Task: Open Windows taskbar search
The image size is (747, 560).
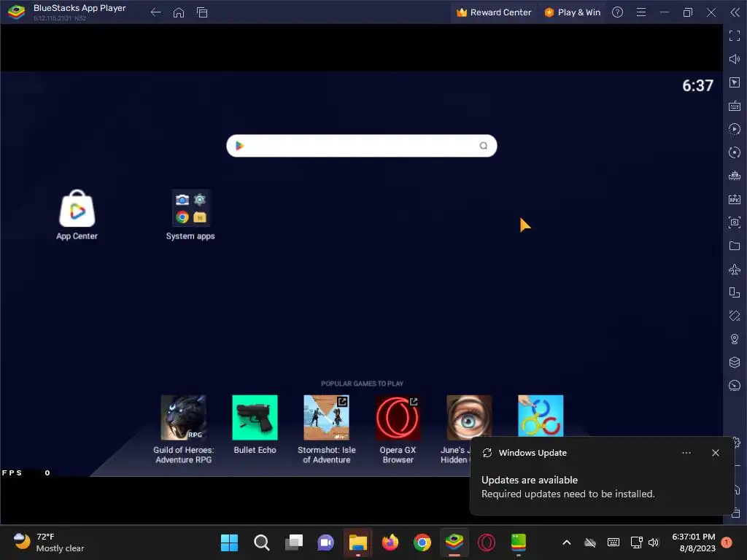Action: coord(262,542)
